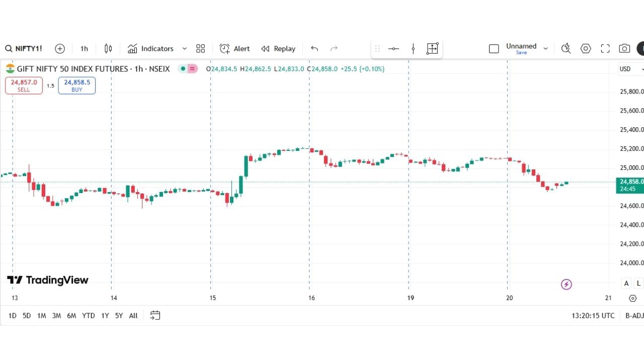Image resolution: width=644 pixels, height=362 pixels.
Task: Open the USD currency dropdown
Action: pyautogui.click(x=630, y=69)
